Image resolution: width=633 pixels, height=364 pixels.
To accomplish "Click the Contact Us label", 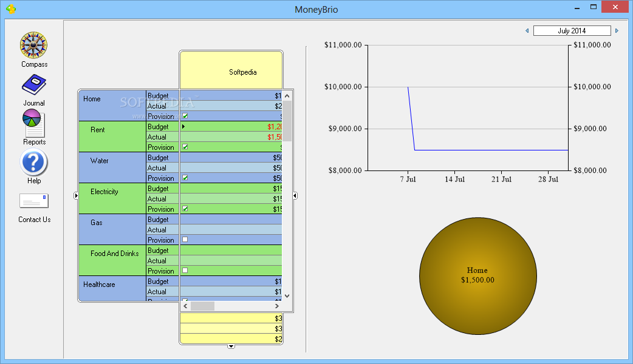I will coord(34,219).
